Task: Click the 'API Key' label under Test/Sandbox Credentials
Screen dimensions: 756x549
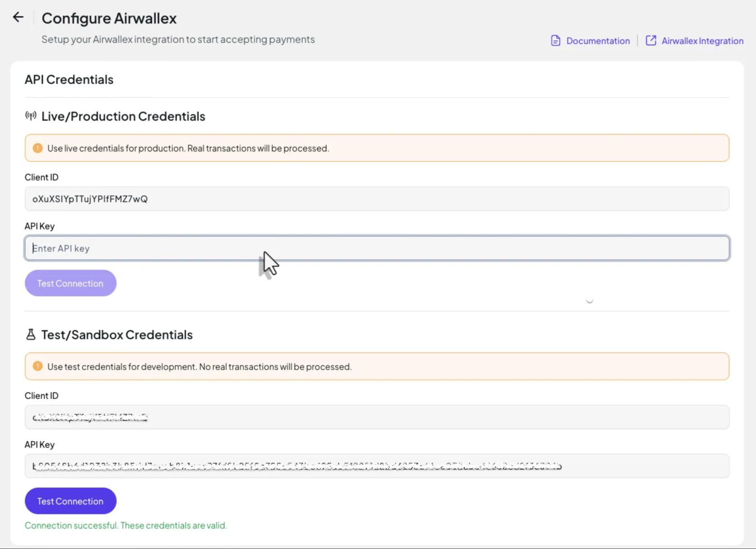Action: [40, 445]
